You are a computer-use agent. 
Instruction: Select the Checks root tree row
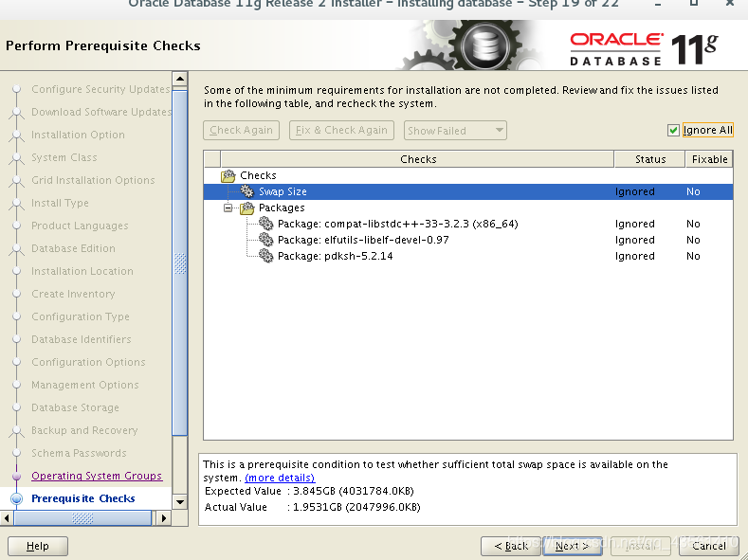pyautogui.click(x=468, y=175)
